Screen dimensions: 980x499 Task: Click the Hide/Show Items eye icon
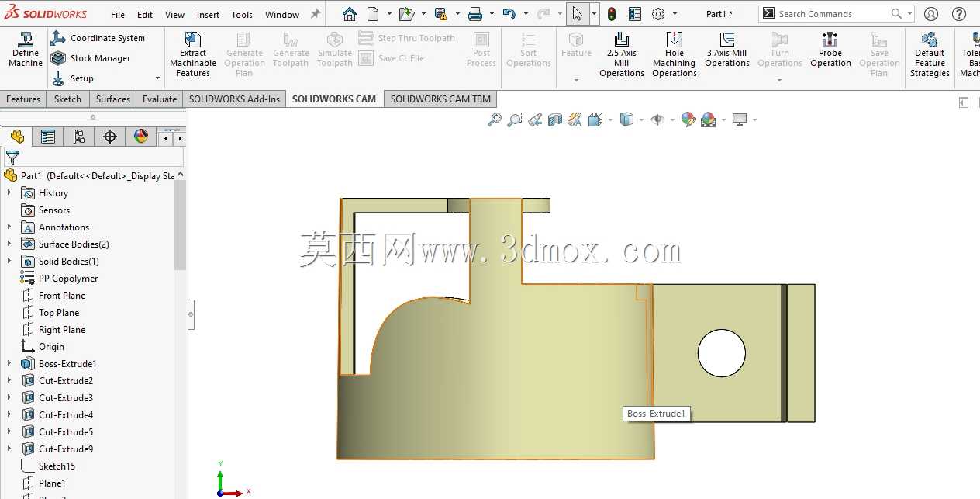click(657, 120)
